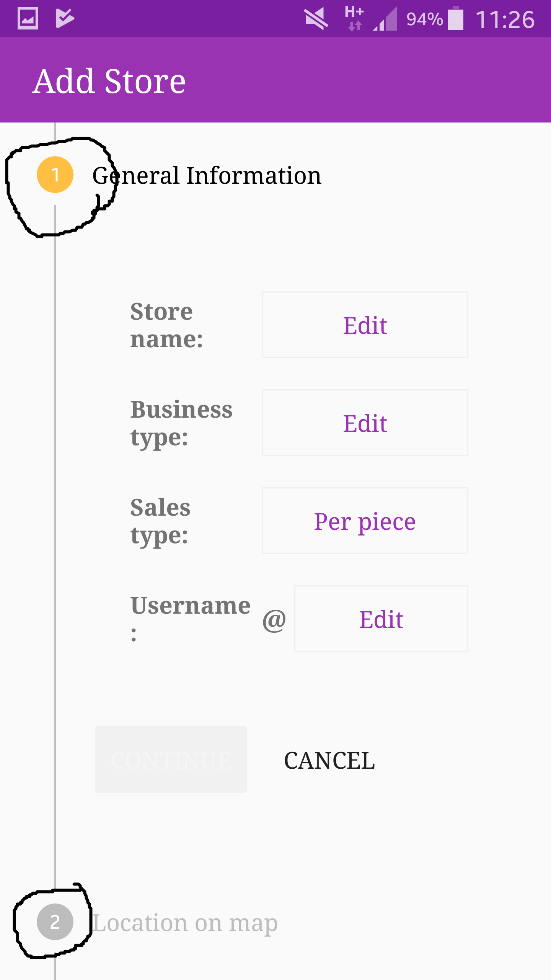
Task: Select the General Information step header
Action: click(x=207, y=175)
